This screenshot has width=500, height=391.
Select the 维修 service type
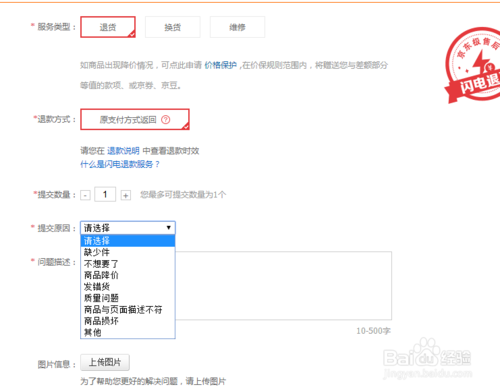click(237, 27)
